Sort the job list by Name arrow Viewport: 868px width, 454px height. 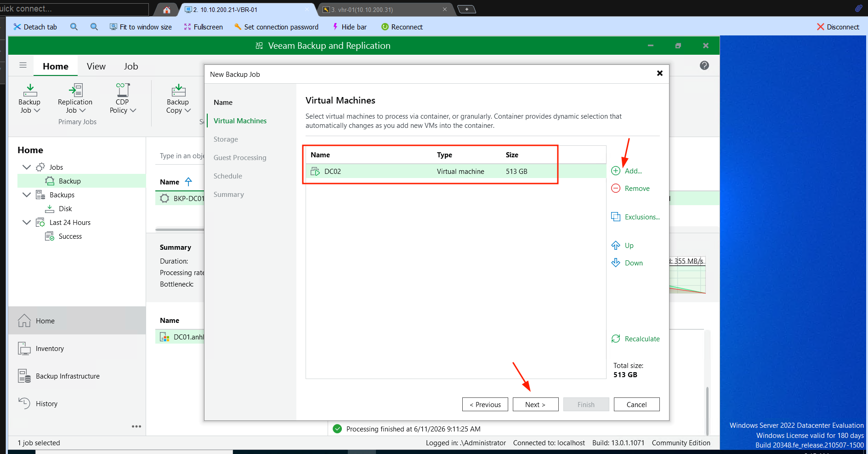188,182
